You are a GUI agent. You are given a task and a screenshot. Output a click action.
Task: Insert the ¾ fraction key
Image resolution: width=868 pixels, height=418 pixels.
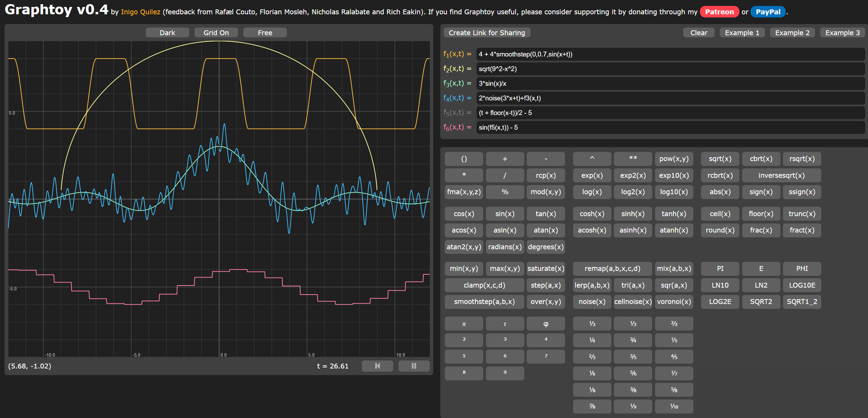633,340
